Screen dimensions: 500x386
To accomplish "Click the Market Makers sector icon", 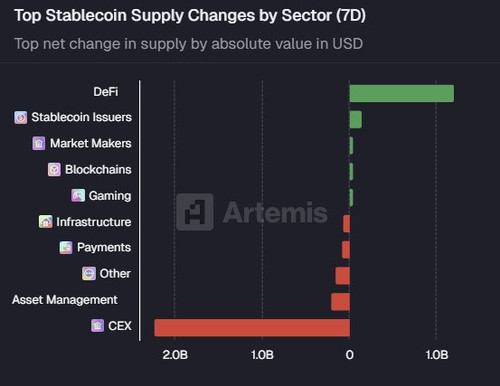I will point(39,143).
